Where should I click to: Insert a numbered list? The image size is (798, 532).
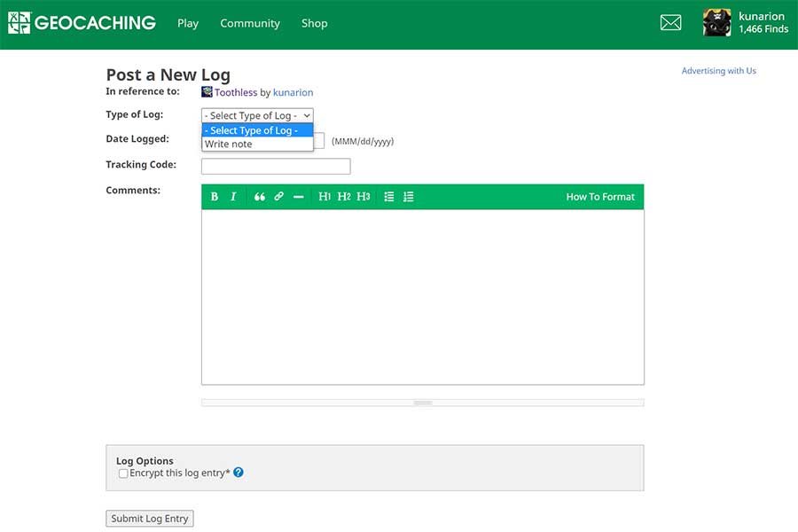408,197
